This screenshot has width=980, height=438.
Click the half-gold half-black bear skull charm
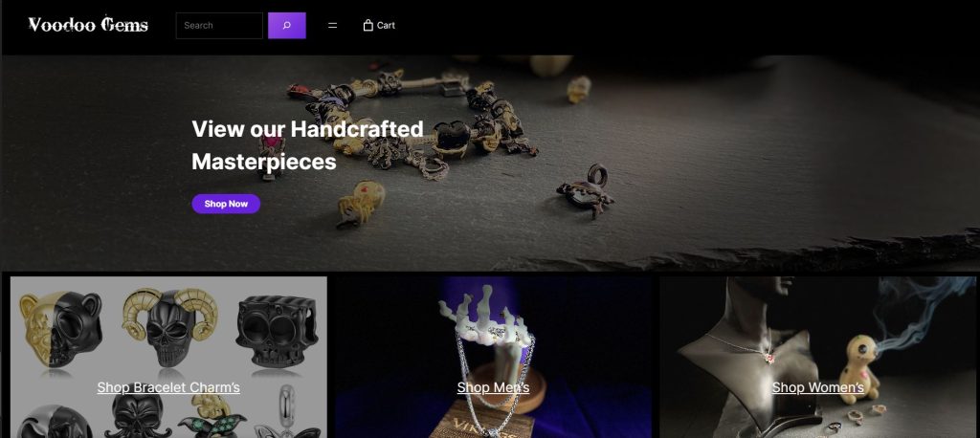pyautogui.click(x=60, y=329)
